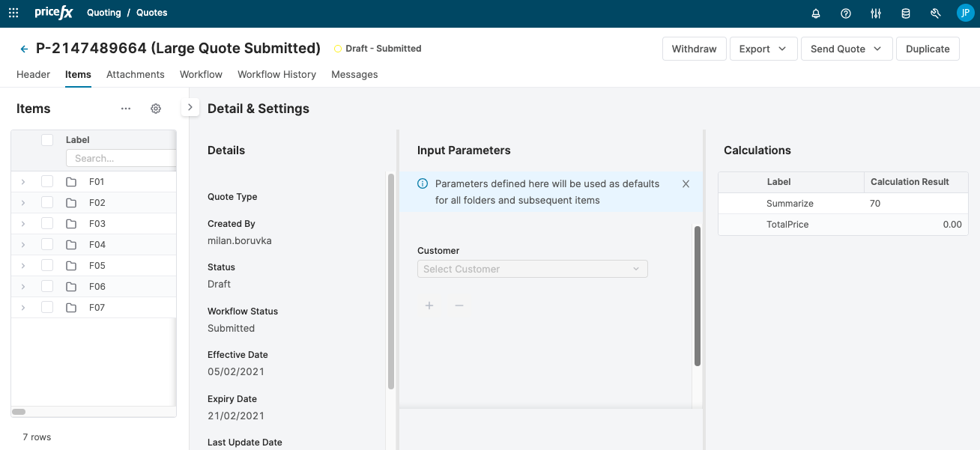Switch to the Workflow History tab

276,74
